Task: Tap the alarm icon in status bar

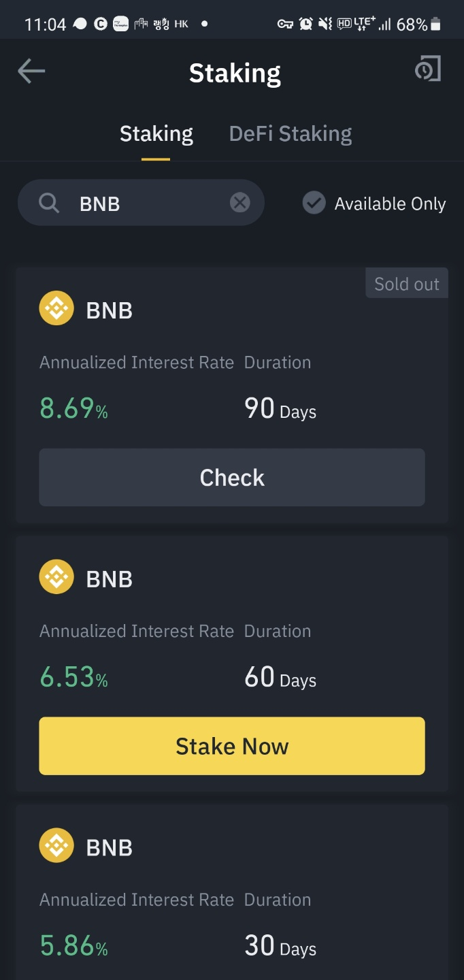Action: pos(306,24)
